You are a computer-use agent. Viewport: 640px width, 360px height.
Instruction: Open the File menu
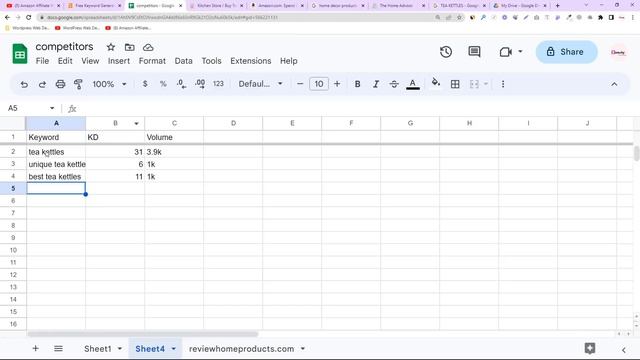click(x=42, y=61)
